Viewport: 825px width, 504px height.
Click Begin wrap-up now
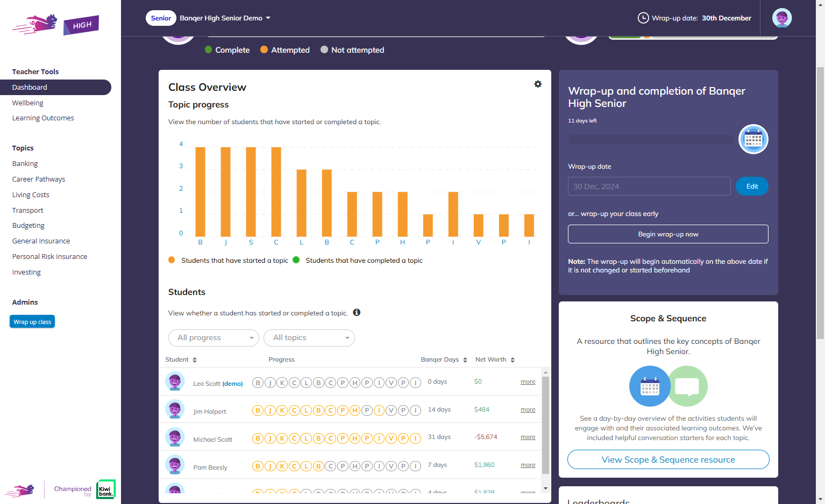[x=668, y=234]
